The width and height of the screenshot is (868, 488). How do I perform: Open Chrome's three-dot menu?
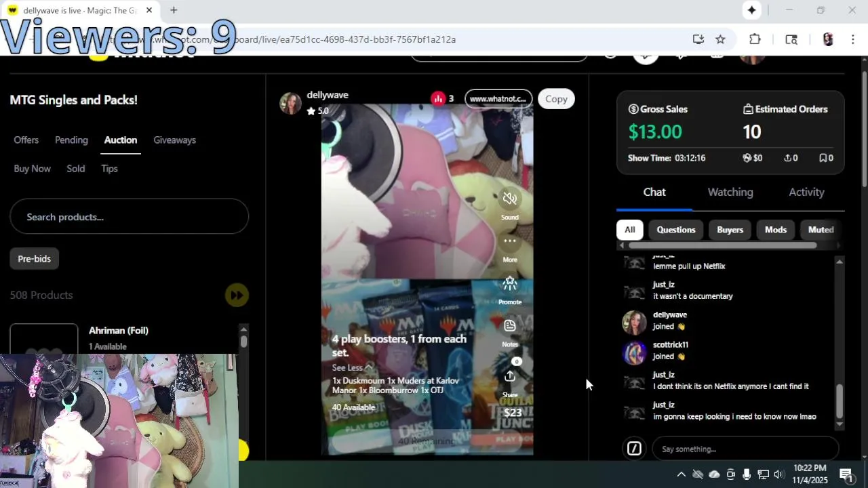point(852,39)
